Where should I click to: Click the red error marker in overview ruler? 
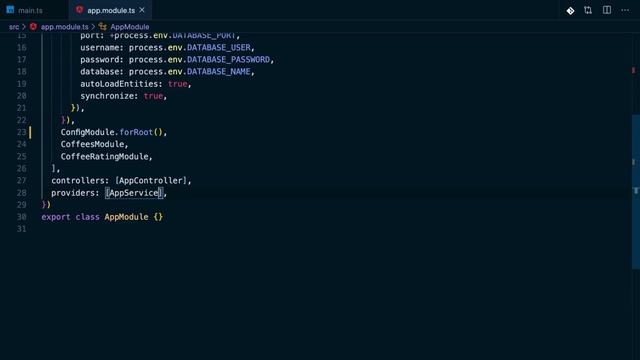(633, 71)
